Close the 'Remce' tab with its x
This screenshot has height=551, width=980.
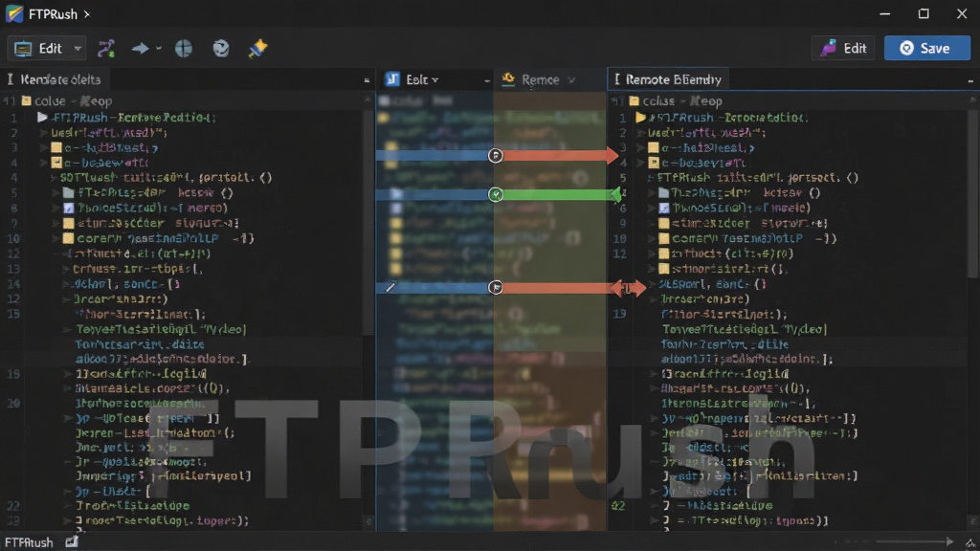[571, 80]
